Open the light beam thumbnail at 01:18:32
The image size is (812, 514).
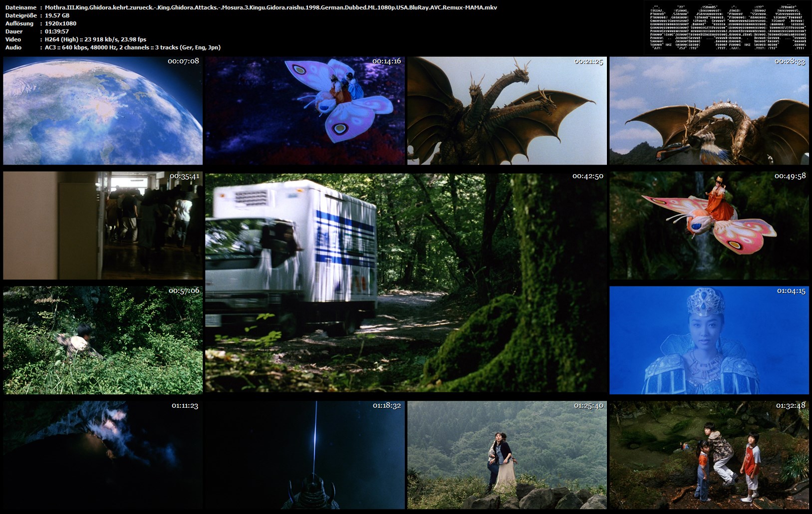click(x=305, y=455)
